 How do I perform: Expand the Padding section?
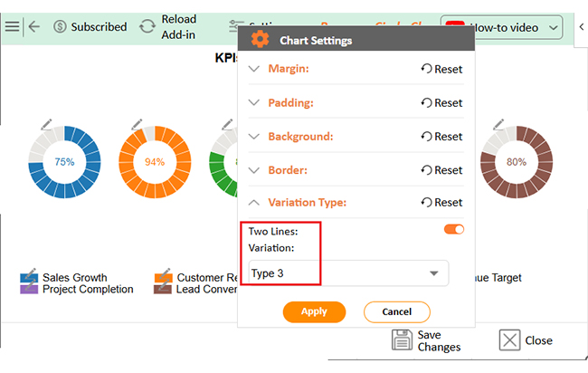[255, 102]
